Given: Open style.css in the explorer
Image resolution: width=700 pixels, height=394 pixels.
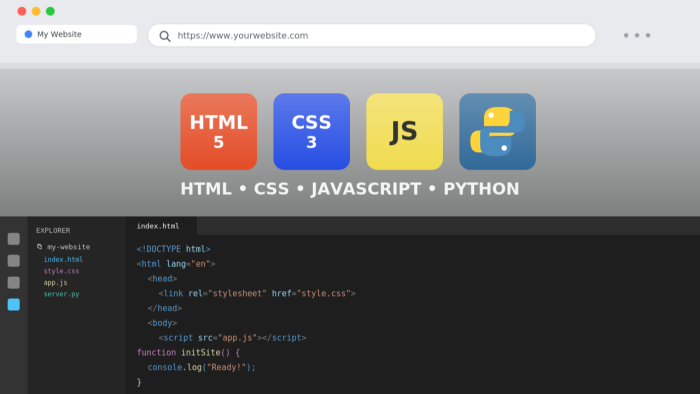Looking at the screenshot, I should coord(61,271).
